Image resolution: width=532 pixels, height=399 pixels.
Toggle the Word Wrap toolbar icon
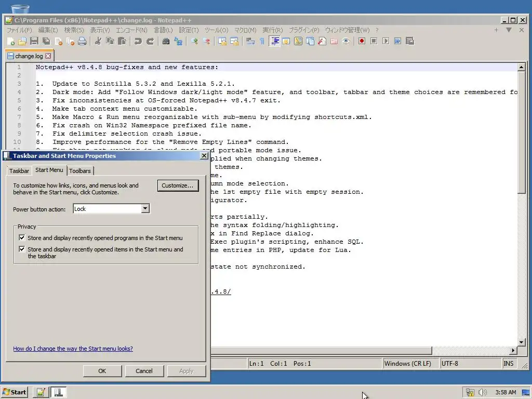click(250, 42)
